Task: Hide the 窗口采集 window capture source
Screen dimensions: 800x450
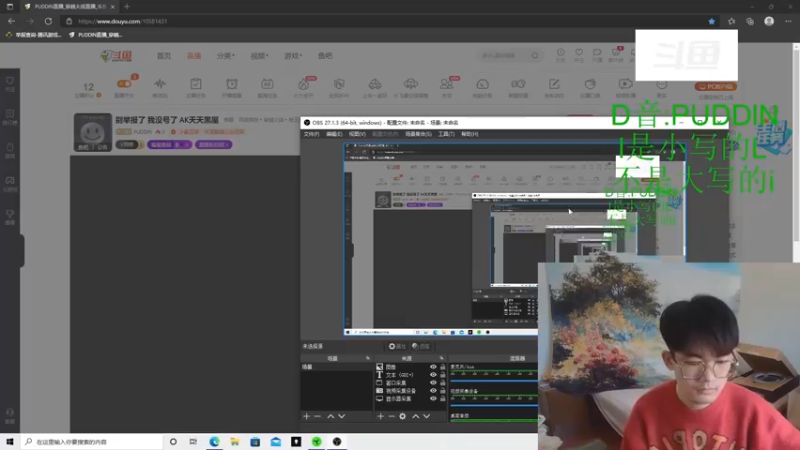Action: point(433,383)
